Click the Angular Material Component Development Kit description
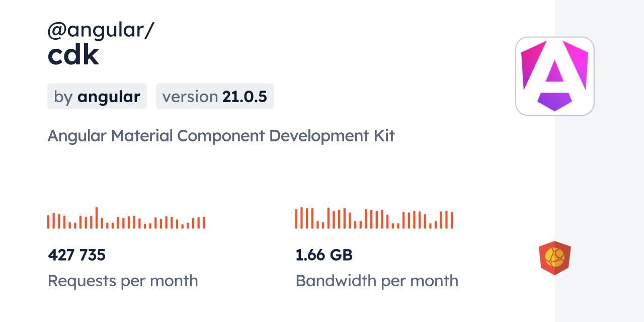Viewport: 644px width, 322px height. pos(221,136)
